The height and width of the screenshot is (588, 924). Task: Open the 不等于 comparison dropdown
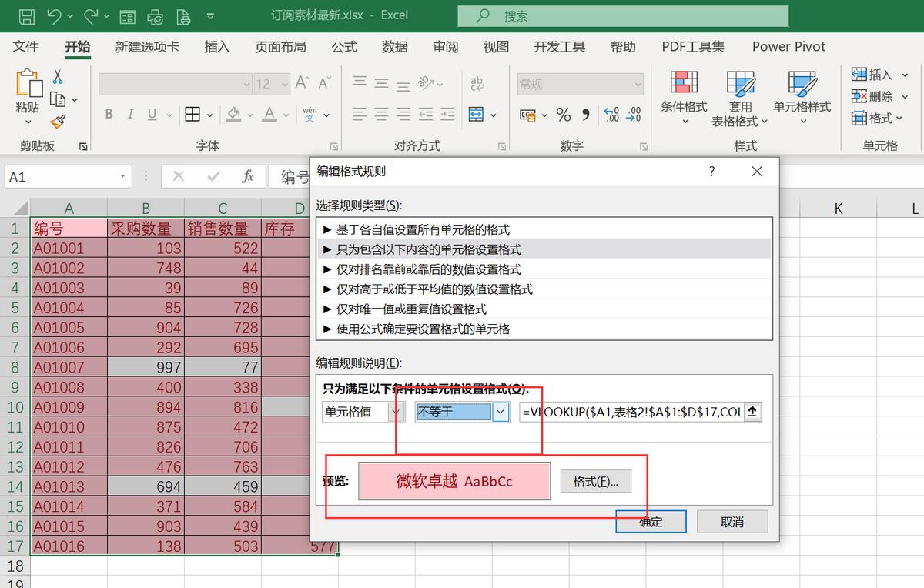click(x=499, y=412)
